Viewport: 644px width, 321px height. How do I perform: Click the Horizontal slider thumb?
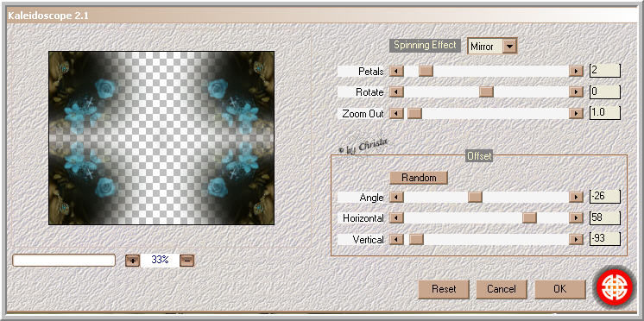coord(529,218)
